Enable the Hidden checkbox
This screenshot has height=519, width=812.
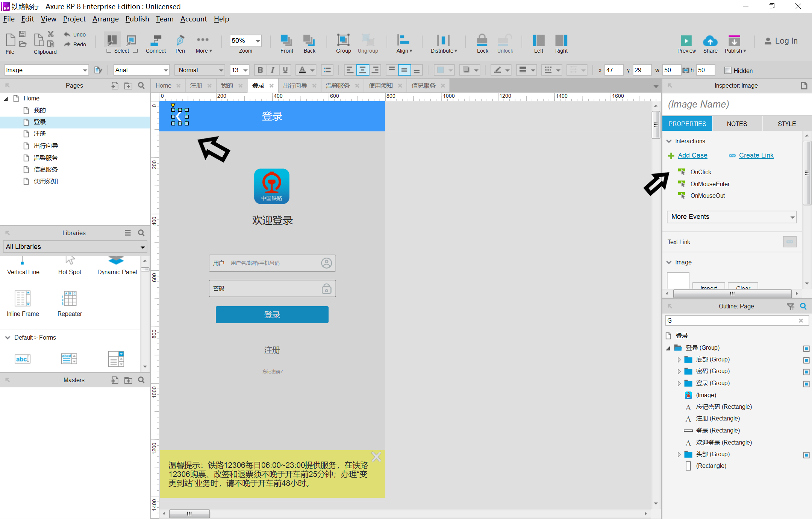pos(728,70)
